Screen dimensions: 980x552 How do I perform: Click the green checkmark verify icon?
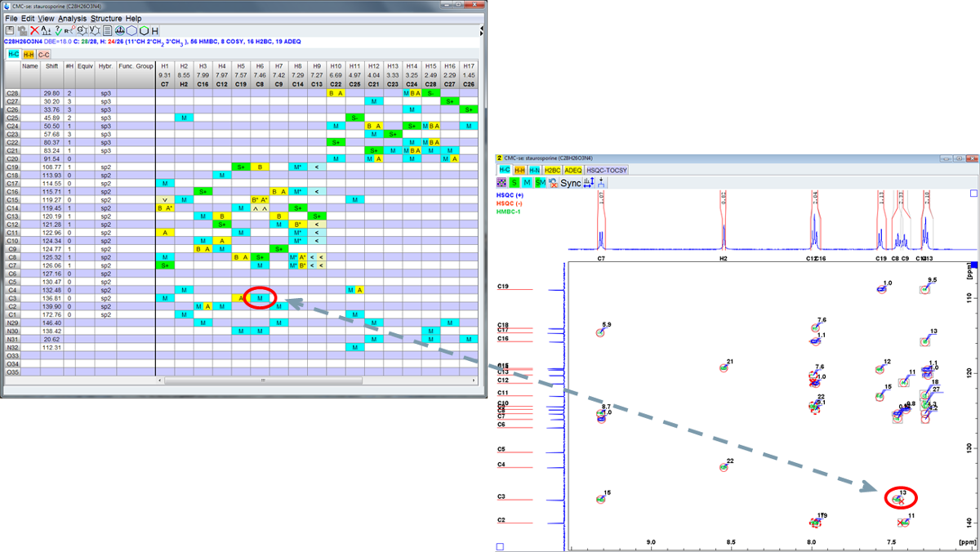[x=59, y=30]
